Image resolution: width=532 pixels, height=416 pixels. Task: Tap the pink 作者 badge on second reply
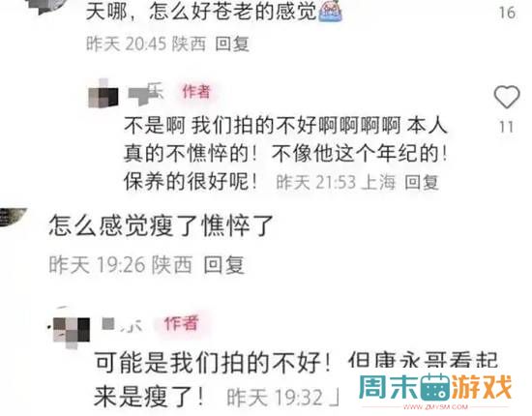click(x=181, y=323)
